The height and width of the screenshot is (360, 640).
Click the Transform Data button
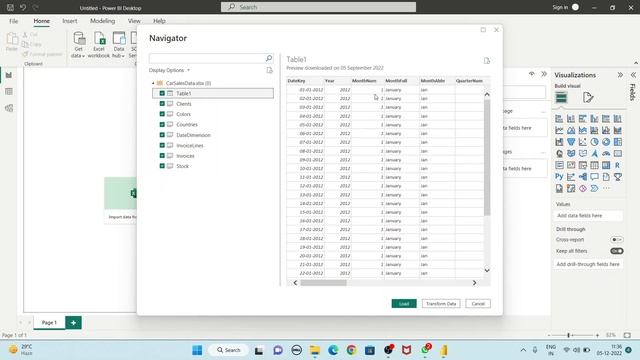pos(441,304)
